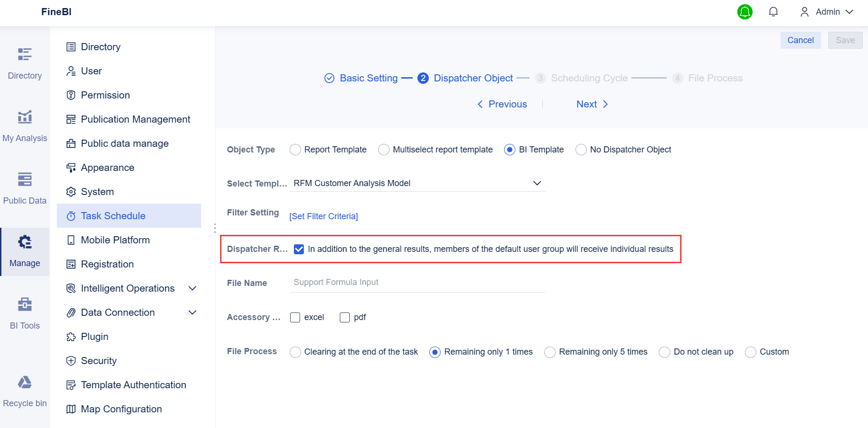
Task: Open the Task Schedule menu item
Action: pyautogui.click(x=113, y=215)
